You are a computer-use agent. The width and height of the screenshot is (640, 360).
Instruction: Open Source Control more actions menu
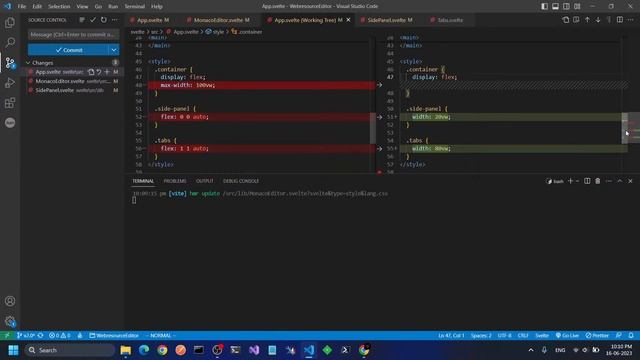coord(115,20)
